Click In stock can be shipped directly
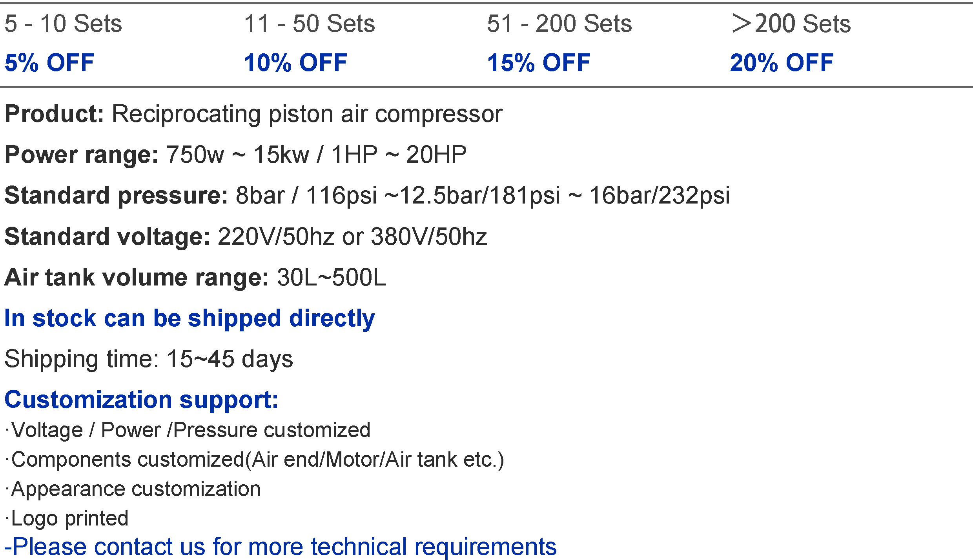This screenshot has height=560, width=973. click(x=189, y=318)
